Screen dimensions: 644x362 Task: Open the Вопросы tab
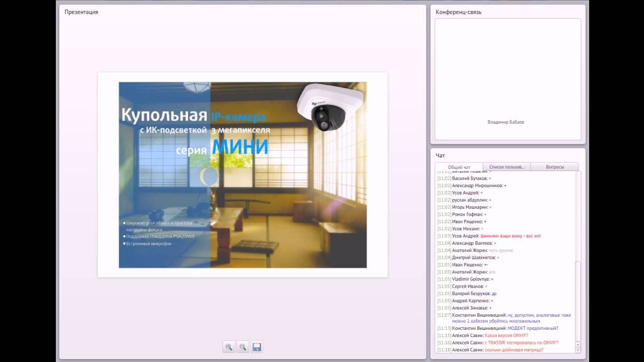[x=554, y=167]
